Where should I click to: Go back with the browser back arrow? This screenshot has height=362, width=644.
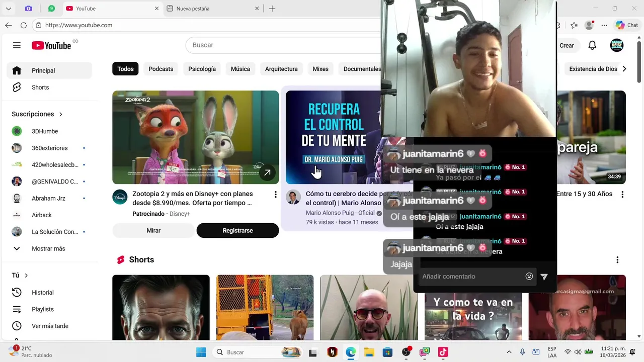point(9,25)
